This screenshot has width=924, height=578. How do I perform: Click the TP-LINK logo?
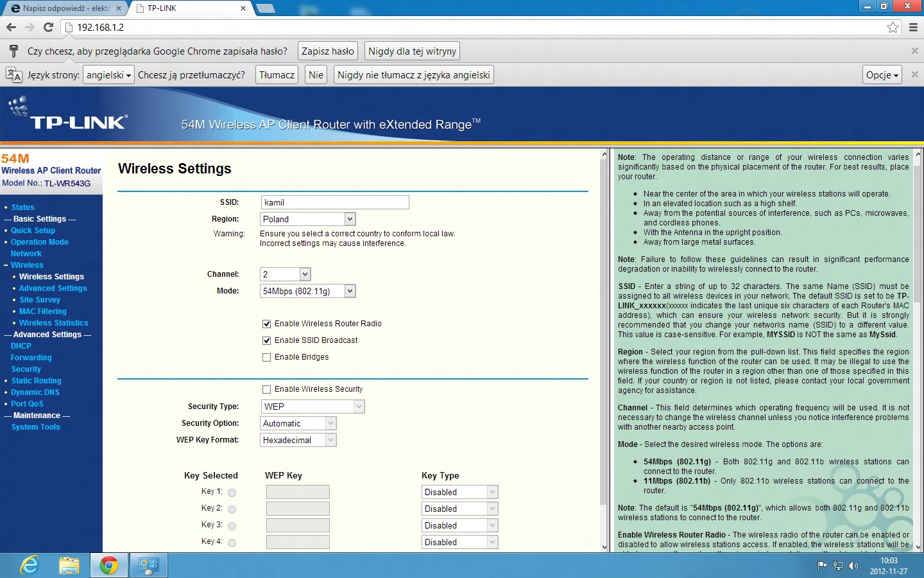pyautogui.click(x=69, y=114)
